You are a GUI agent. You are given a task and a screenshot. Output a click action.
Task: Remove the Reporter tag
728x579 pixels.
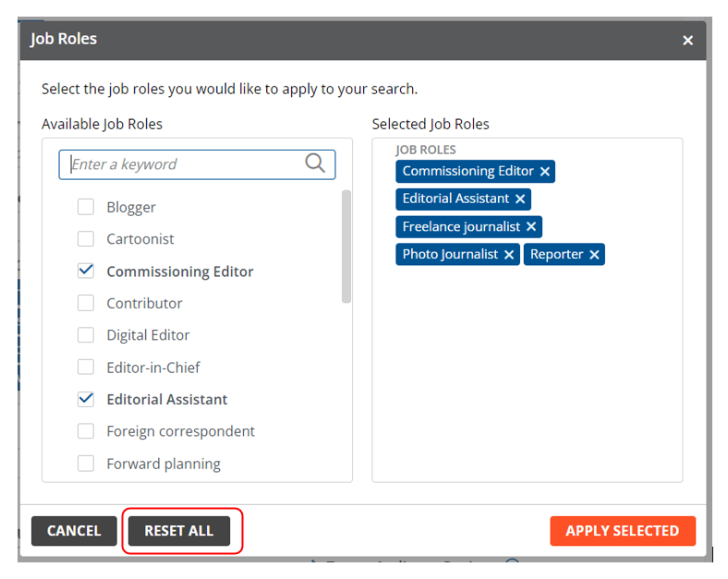click(x=594, y=254)
